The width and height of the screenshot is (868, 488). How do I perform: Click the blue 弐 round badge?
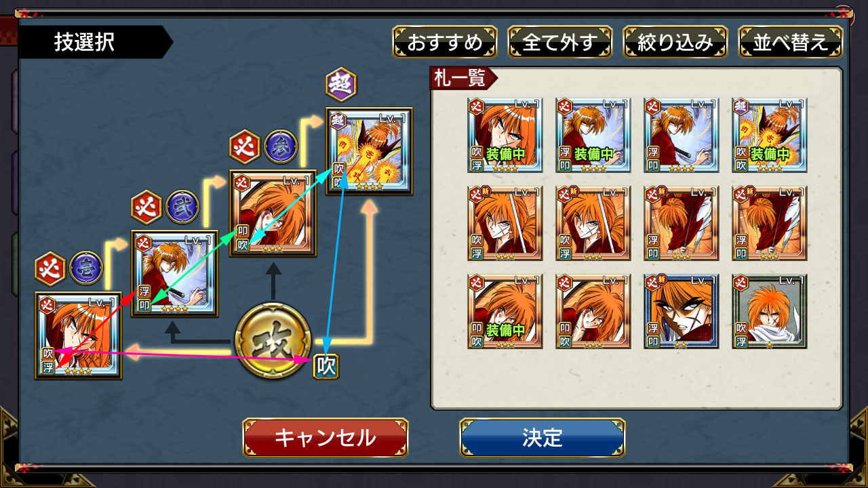tap(182, 206)
